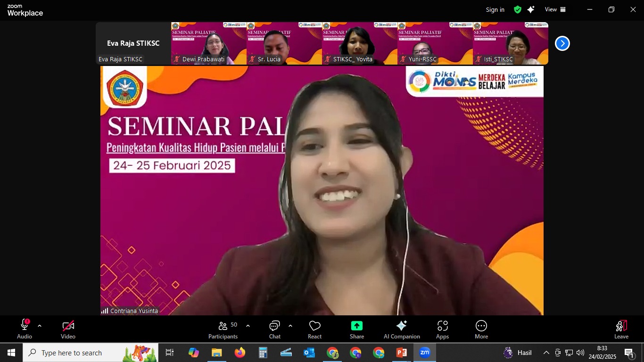Select Dewi Prabawati's video thumbnail
The width and height of the screenshot is (644, 362).
coord(208,43)
